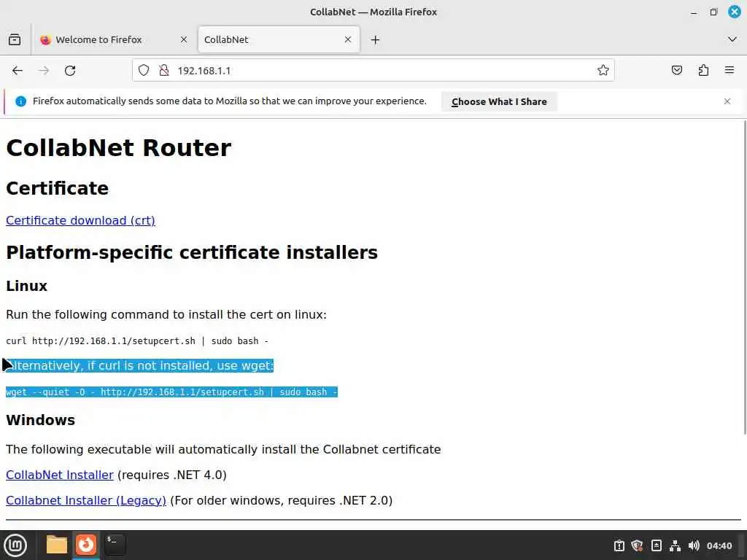Viewport: 747px width, 560px height.
Task: Close the Welcome to Firefox tab
Action: point(184,39)
